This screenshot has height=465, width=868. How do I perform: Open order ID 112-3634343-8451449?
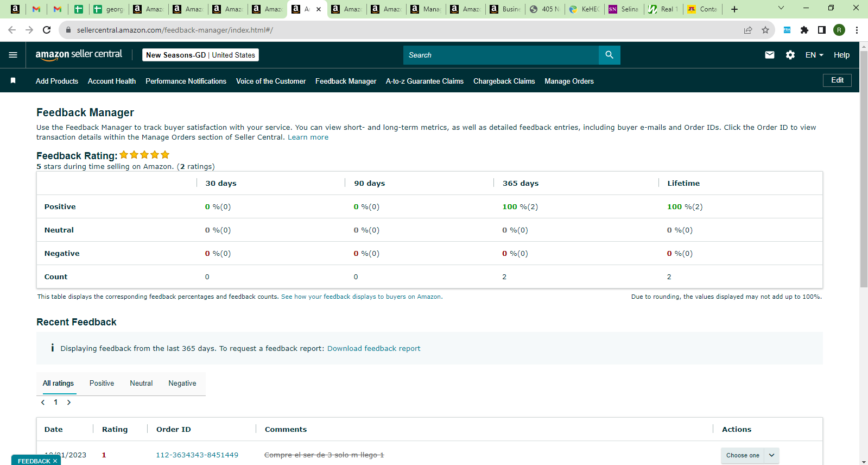pyautogui.click(x=197, y=455)
